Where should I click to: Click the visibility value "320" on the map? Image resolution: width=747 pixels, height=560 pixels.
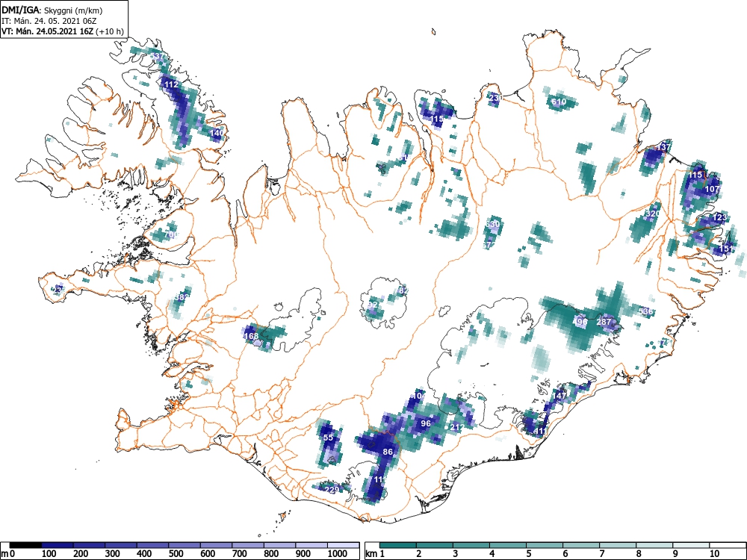coord(652,214)
